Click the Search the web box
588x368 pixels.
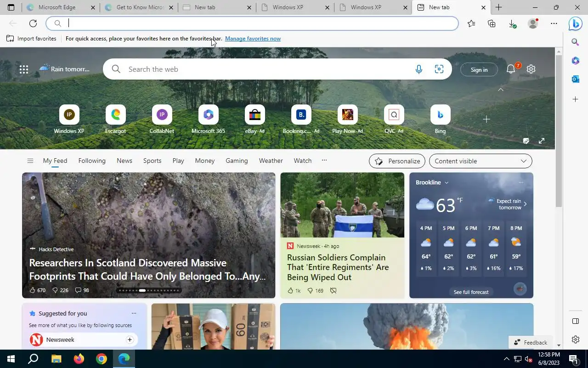[x=277, y=69]
